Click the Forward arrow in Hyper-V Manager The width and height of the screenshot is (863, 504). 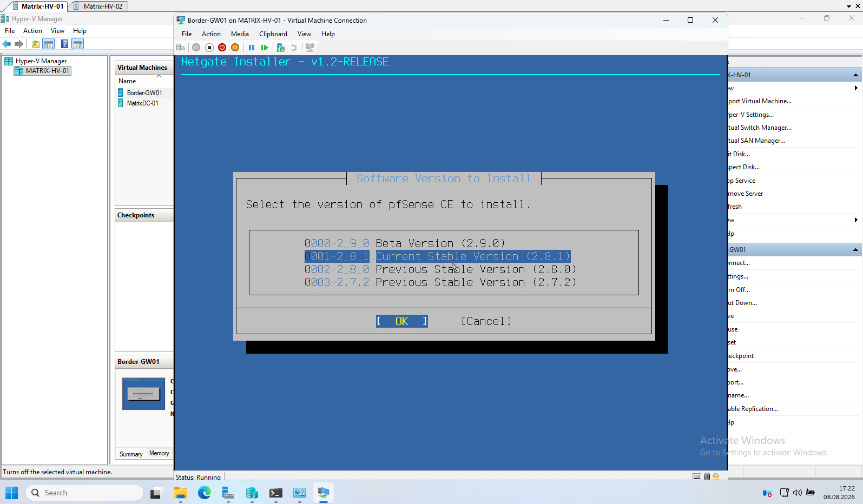pyautogui.click(x=19, y=44)
